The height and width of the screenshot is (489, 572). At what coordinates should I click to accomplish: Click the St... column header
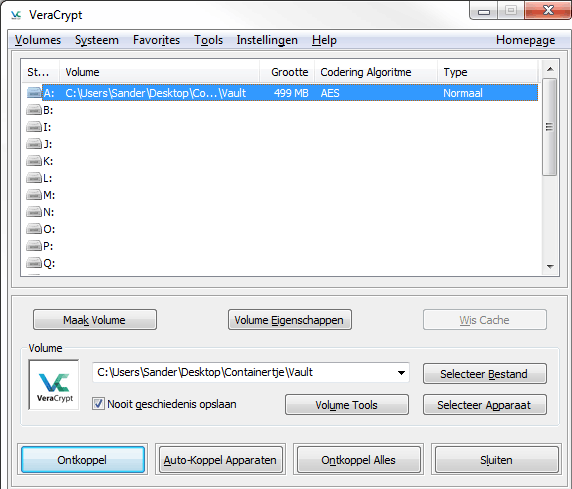click(40, 72)
